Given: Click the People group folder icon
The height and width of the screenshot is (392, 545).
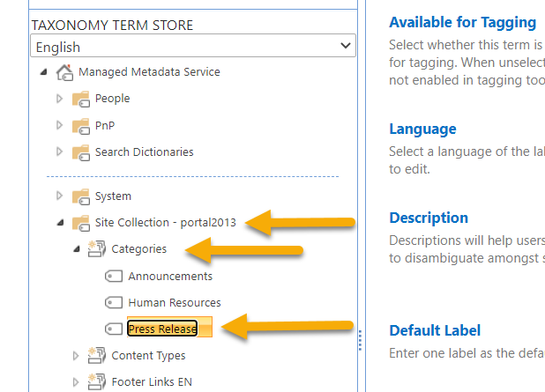Looking at the screenshot, I should pos(81,99).
